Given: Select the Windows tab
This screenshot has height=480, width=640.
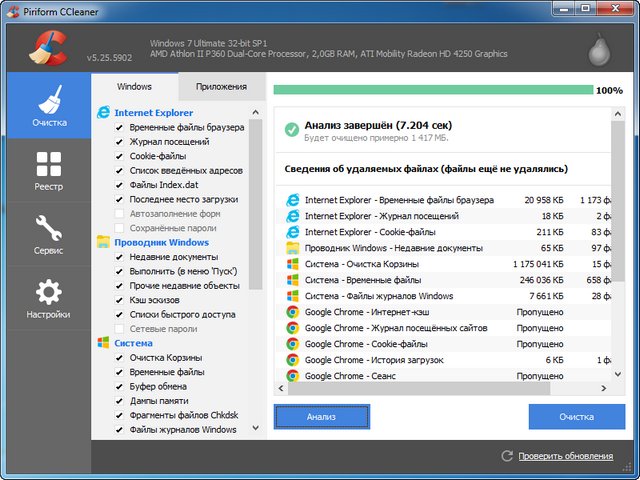Looking at the screenshot, I should pos(135,87).
